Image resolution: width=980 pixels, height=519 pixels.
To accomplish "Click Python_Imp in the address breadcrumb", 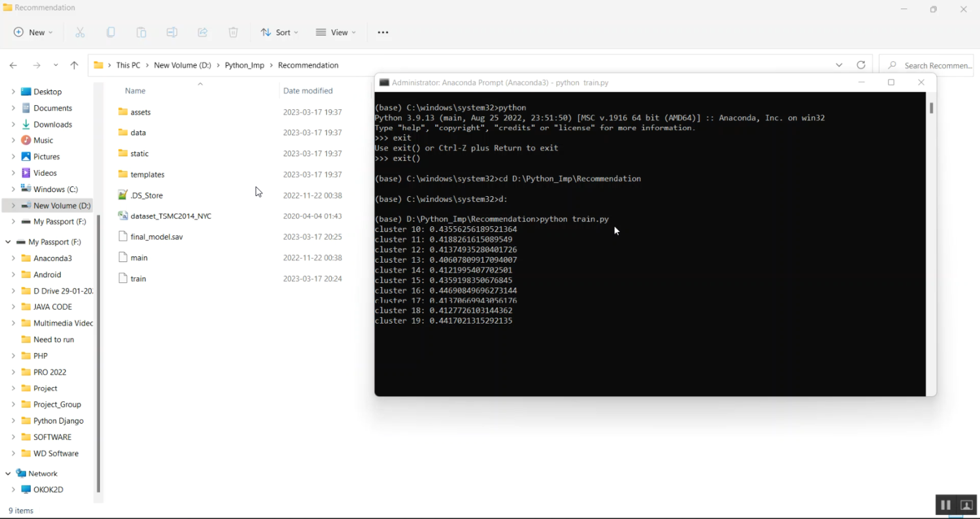I will tap(244, 65).
